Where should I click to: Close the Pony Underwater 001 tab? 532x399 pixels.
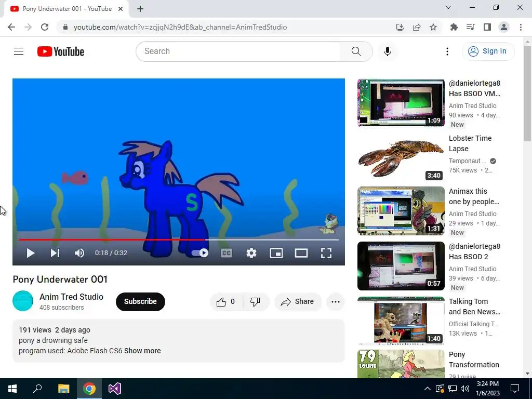[121, 9]
